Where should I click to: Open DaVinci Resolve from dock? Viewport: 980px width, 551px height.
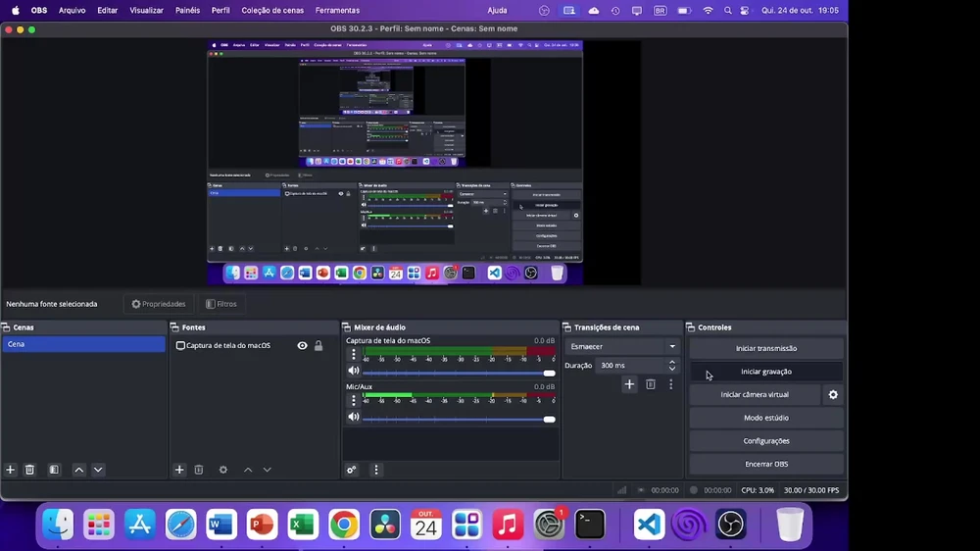385,525
